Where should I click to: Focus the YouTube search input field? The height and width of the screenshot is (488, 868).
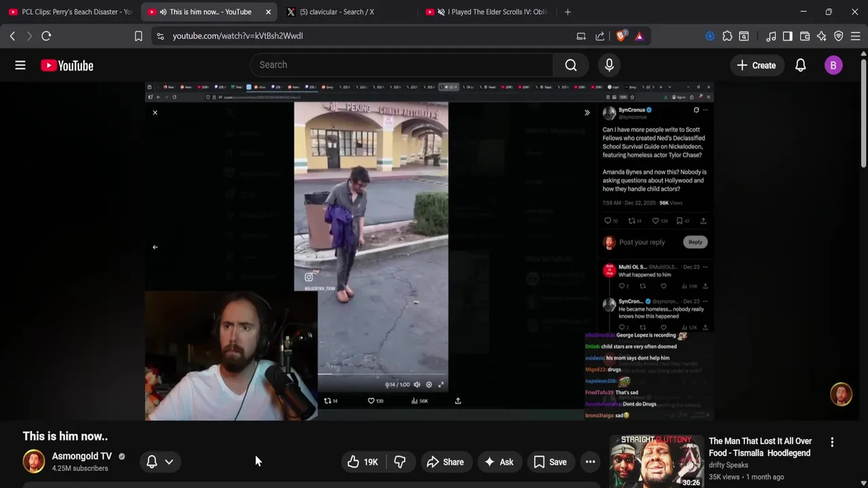click(401, 65)
